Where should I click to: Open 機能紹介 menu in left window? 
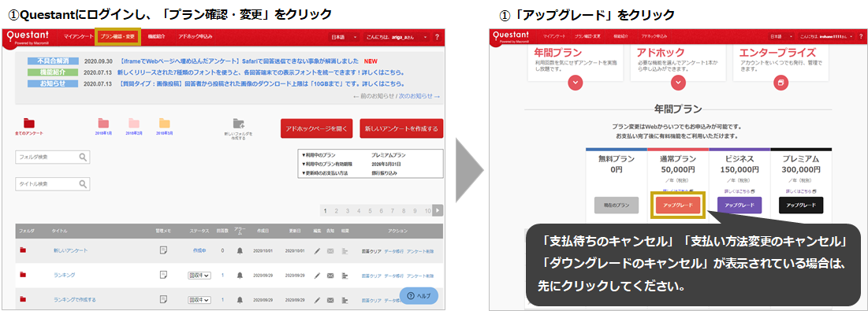point(157,37)
